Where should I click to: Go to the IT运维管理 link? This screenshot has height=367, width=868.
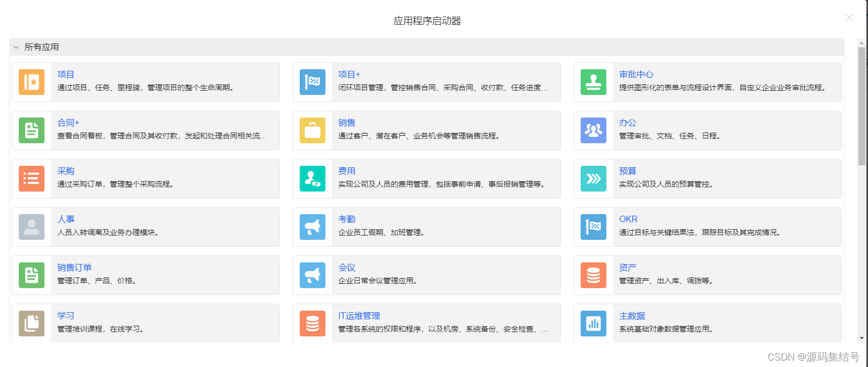click(x=359, y=316)
